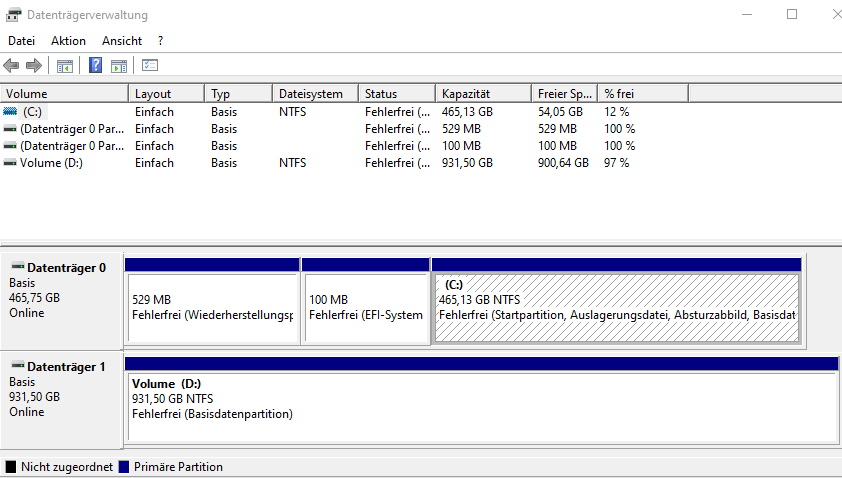Click the 97 % free cell
The height and width of the screenshot is (478, 842).
[616, 163]
